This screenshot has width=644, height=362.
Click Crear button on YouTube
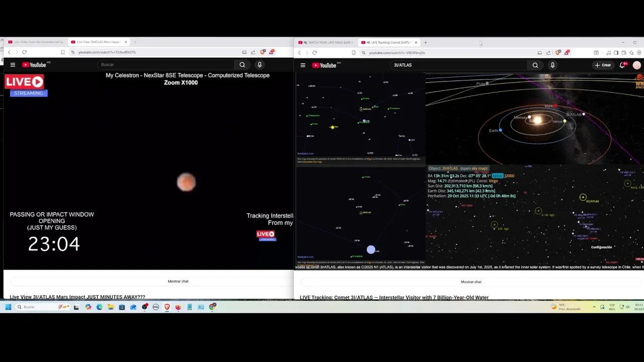[x=603, y=65]
